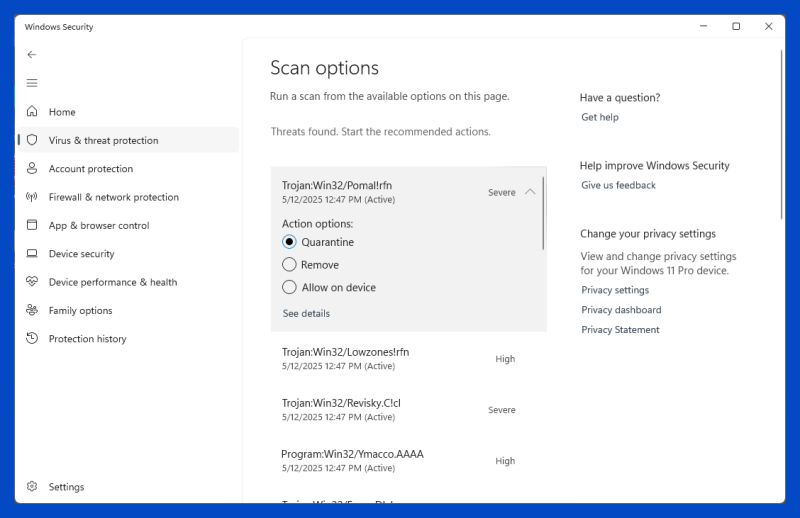The image size is (800, 518).
Task: Collapse the Trojan:Win32/Pomal!rfn threat chevron
Action: tap(530, 192)
